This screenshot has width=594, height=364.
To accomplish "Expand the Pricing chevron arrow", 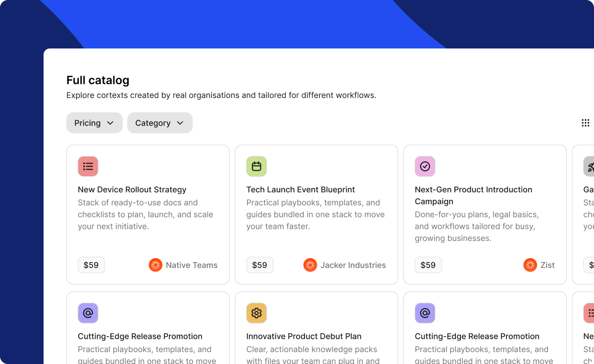I will coord(110,123).
